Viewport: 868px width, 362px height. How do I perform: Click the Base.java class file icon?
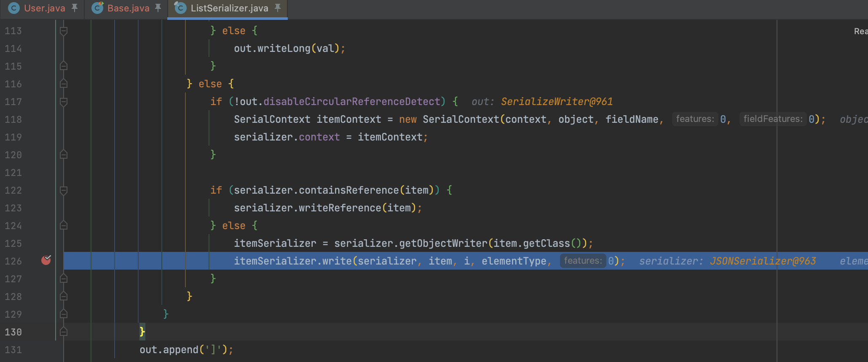pos(98,8)
